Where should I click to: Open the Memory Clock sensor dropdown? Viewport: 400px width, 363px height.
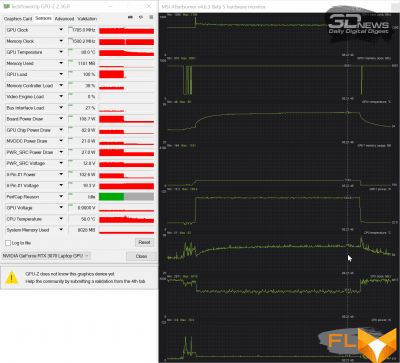click(x=61, y=41)
